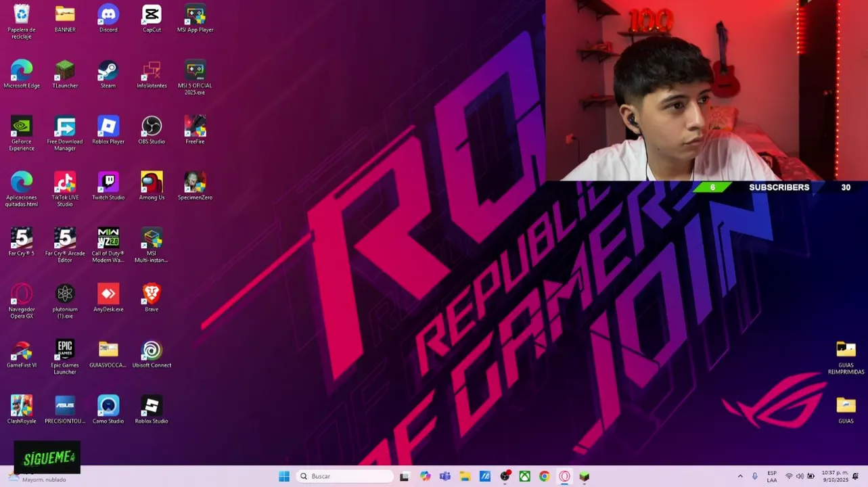The height and width of the screenshot is (487, 868).
Task: Open Roblox Studio desktop shortcut
Action: coord(152,410)
